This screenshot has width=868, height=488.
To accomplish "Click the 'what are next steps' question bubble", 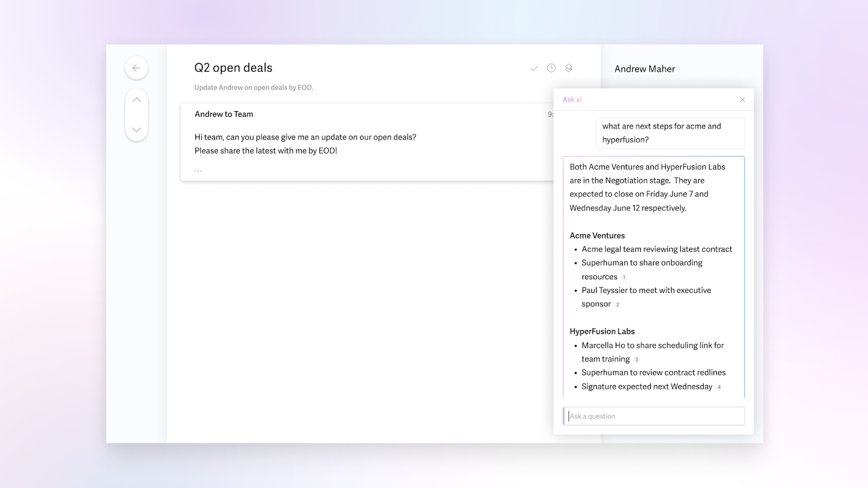I will (x=669, y=133).
